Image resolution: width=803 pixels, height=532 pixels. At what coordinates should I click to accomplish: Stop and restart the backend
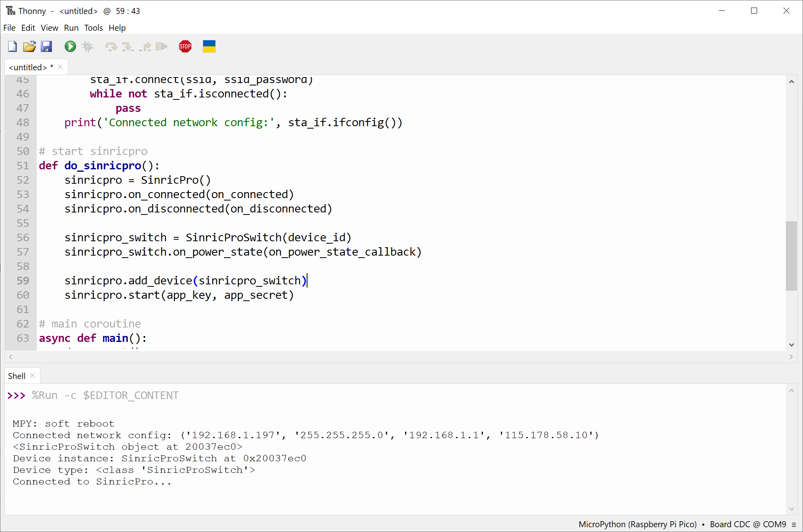[185, 46]
